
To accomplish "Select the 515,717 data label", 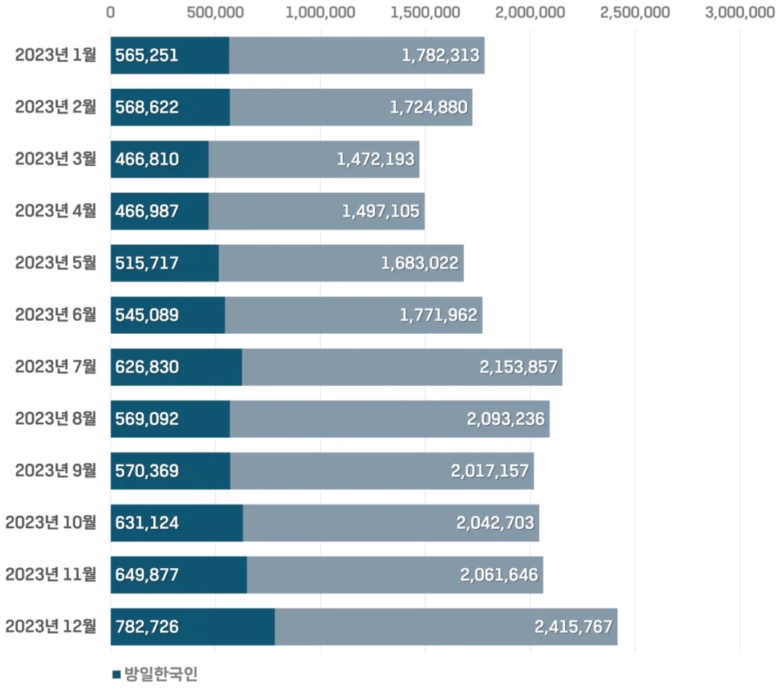I will coord(147,263).
